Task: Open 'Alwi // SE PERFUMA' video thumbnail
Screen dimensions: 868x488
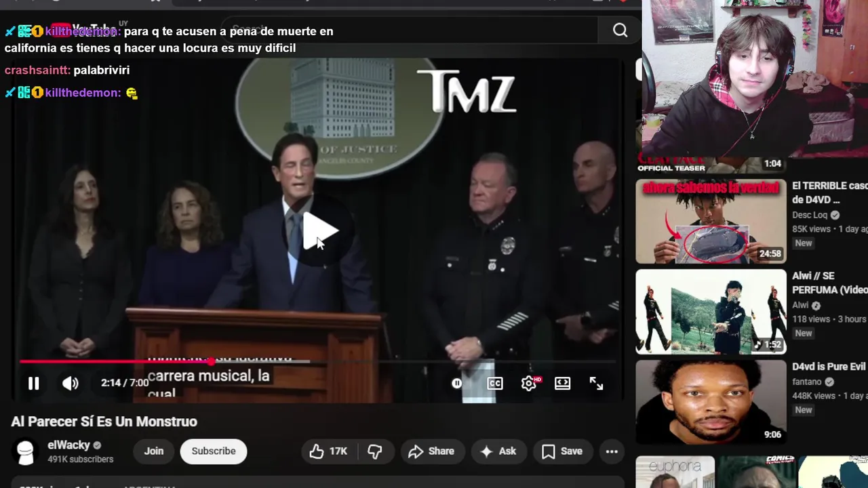Action: tap(711, 312)
